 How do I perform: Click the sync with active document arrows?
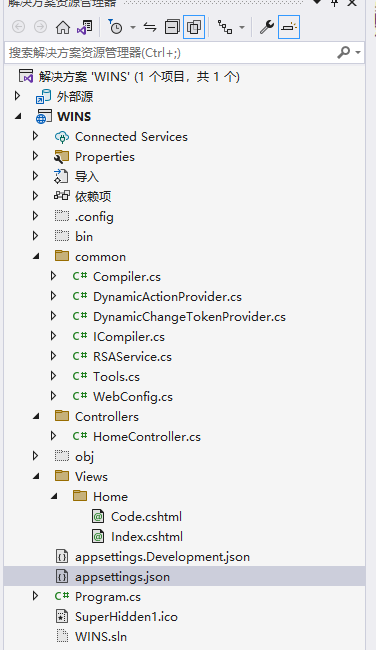pos(150,27)
